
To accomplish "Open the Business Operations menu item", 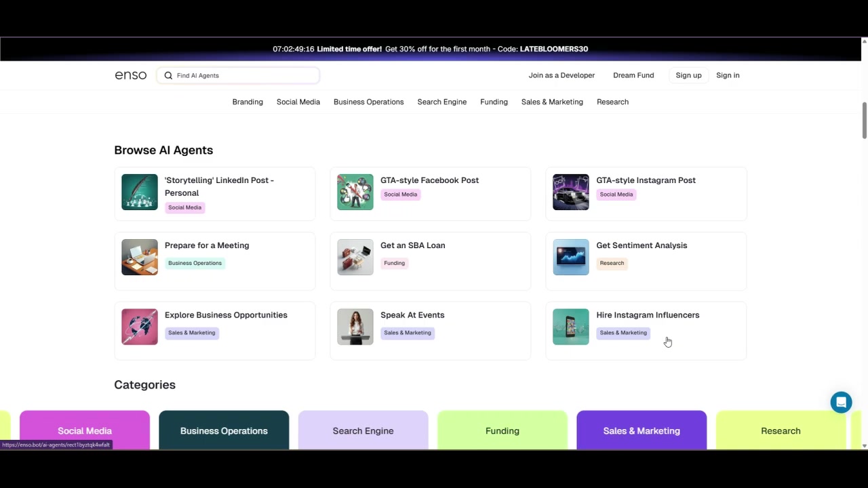I will click(x=369, y=102).
